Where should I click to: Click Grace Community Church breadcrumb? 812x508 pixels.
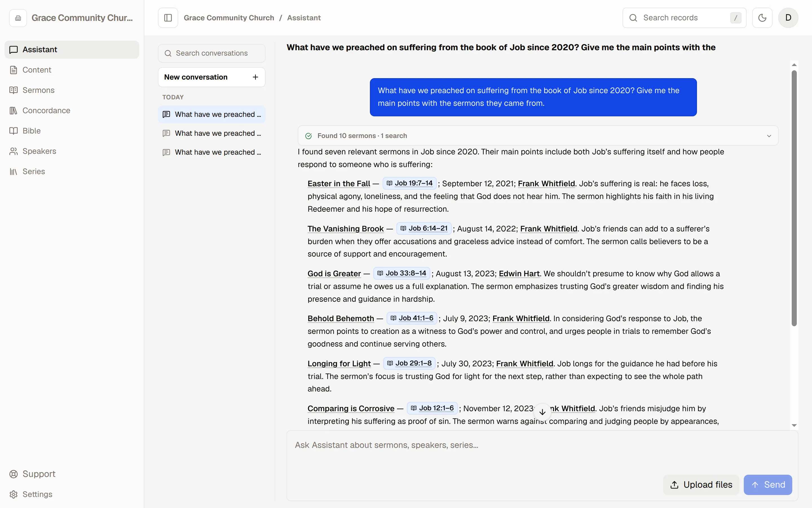click(x=229, y=18)
